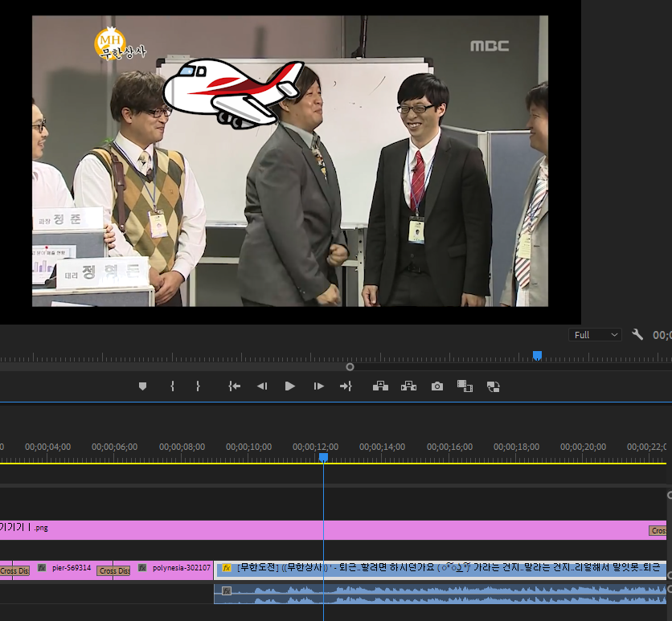
Task: Click the timeline playhead handle
Action: coord(324,458)
